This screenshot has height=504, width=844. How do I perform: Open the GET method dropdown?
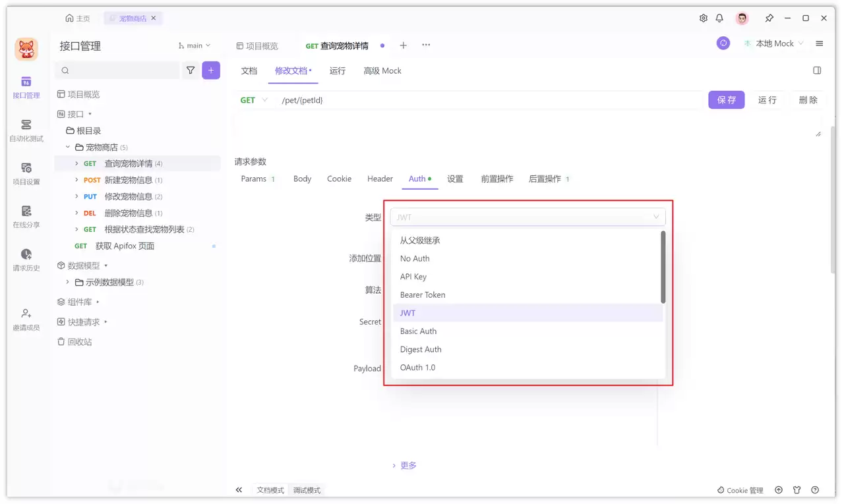tap(254, 100)
